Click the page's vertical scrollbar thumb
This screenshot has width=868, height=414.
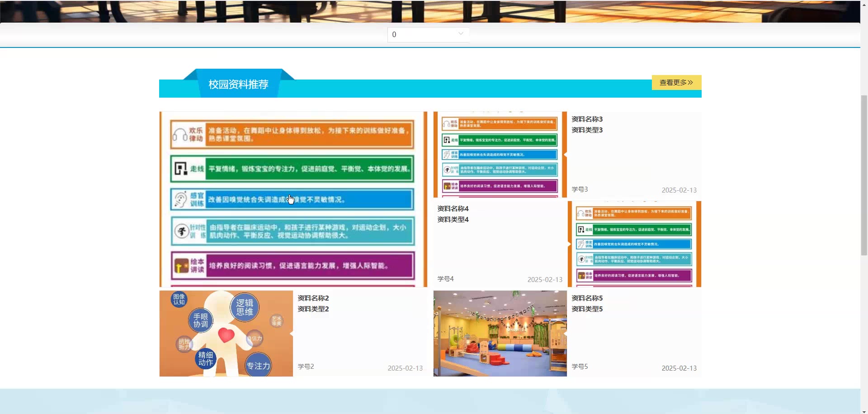tap(864, 175)
